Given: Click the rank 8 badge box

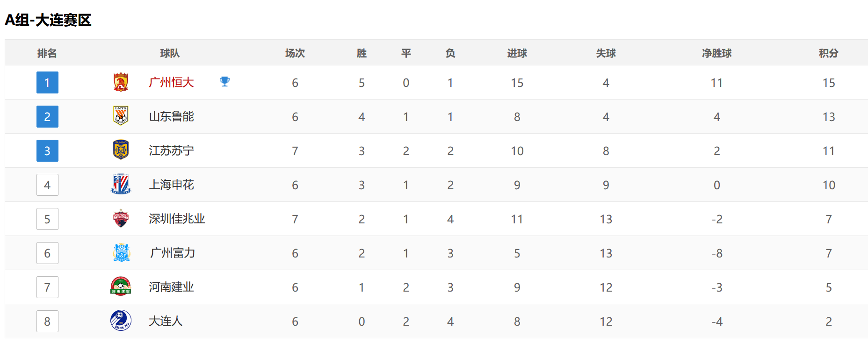Looking at the screenshot, I should coord(47,322).
